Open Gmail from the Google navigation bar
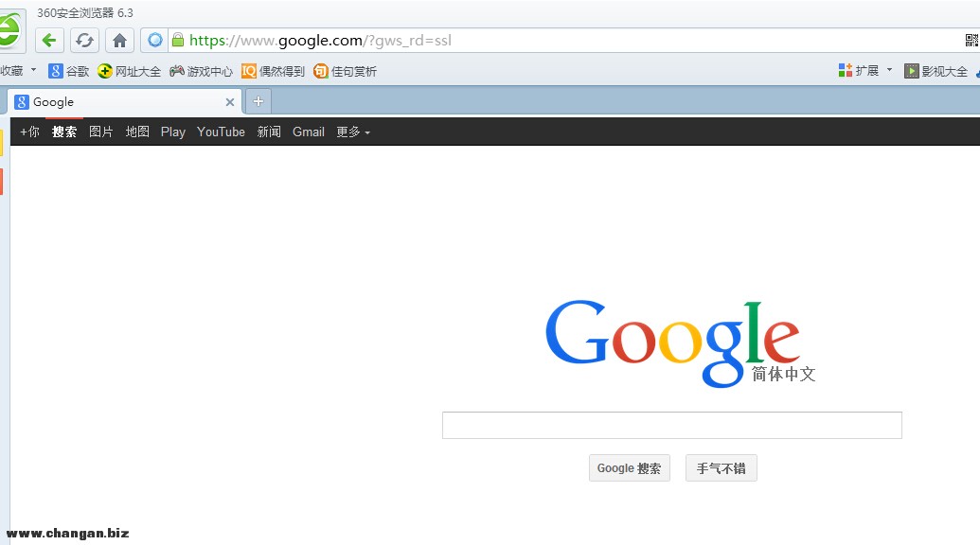The image size is (980, 545). [308, 132]
